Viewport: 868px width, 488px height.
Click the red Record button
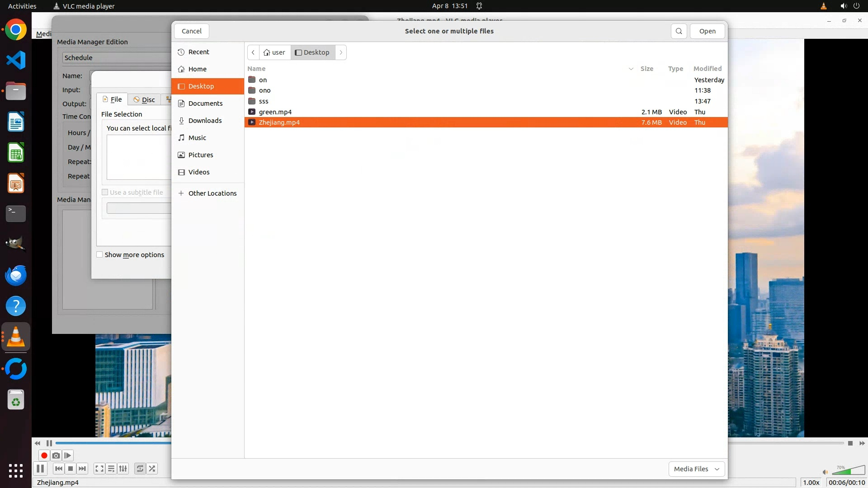(x=44, y=455)
